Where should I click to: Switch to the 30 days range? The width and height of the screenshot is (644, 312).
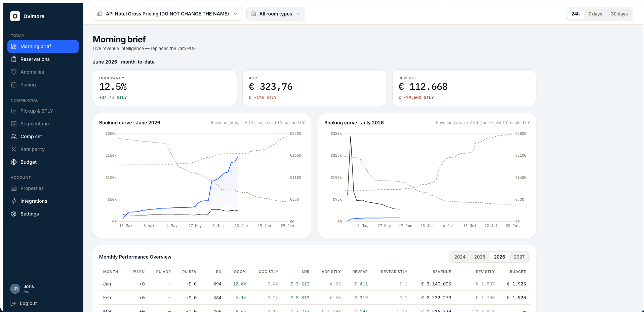pyautogui.click(x=619, y=14)
